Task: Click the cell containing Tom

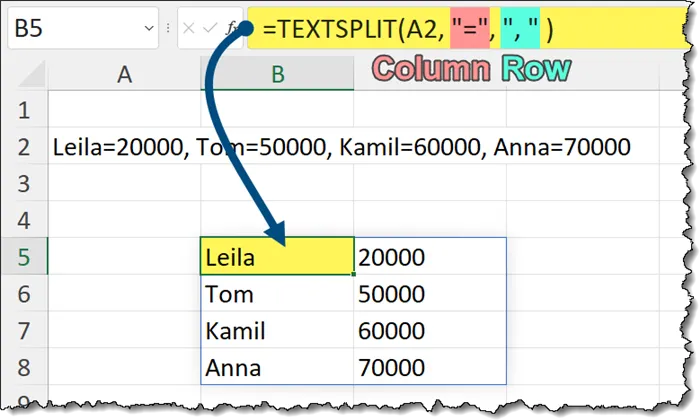Action: (x=277, y=294)
